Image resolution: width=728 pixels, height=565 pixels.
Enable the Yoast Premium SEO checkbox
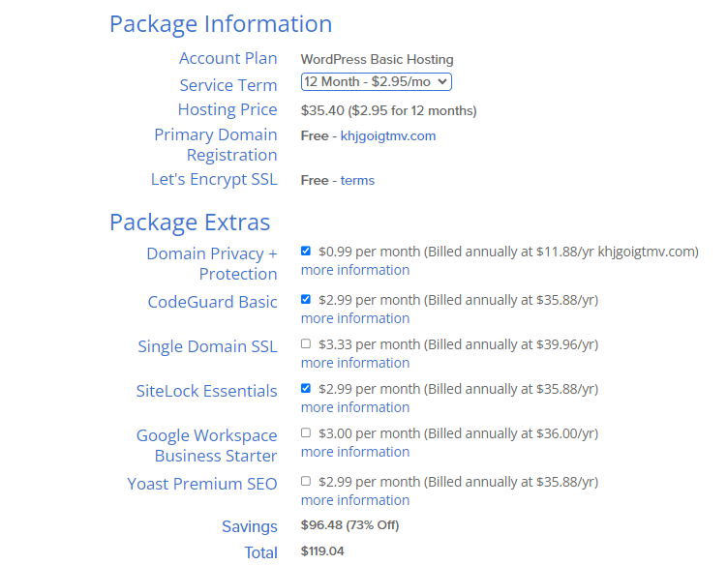[306, 481]
